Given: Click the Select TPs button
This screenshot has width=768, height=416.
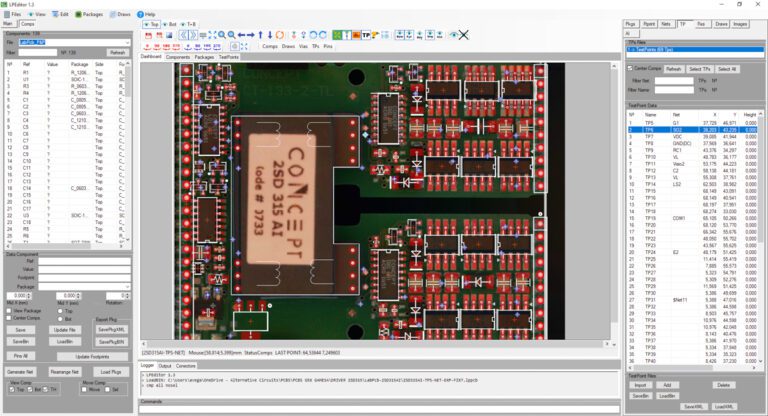Looking at the screenshot, I should pos(700,69).
